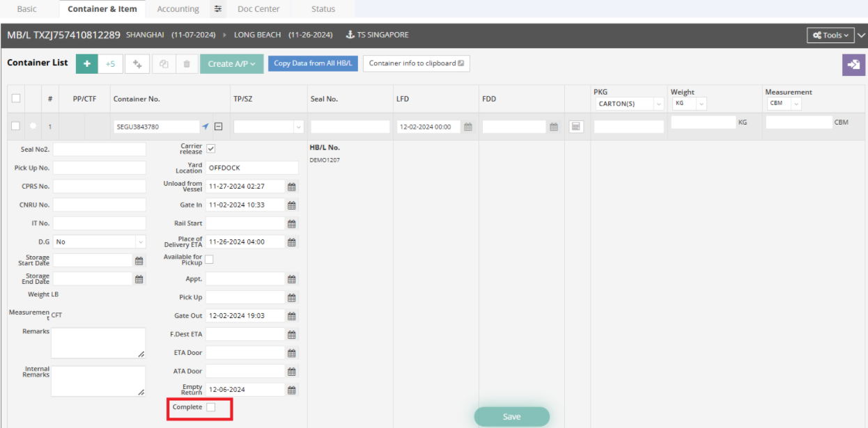Track container using blue arrow icon

pyautogui.click(x=205, y=127)
